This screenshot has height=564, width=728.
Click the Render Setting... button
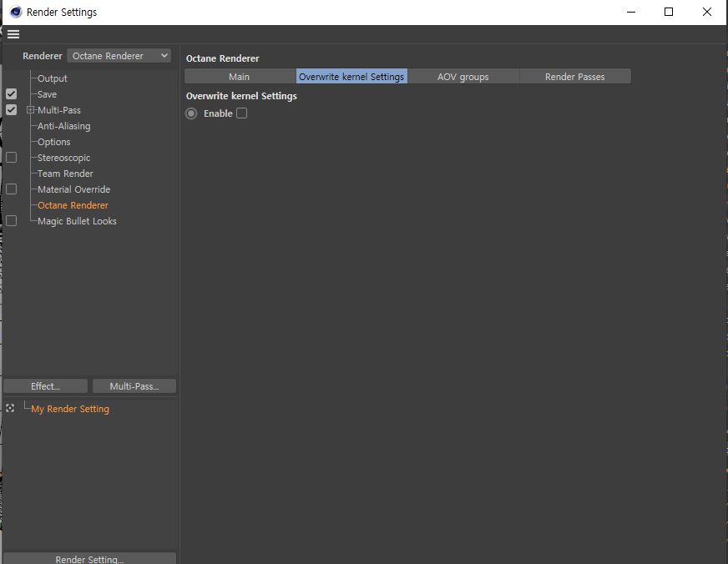point(89,558)
